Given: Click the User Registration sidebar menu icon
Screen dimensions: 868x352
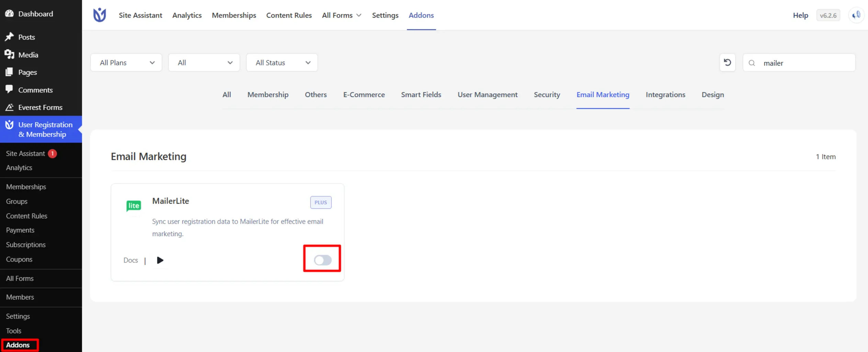Looking at the screenshot, I should (9, 125).
